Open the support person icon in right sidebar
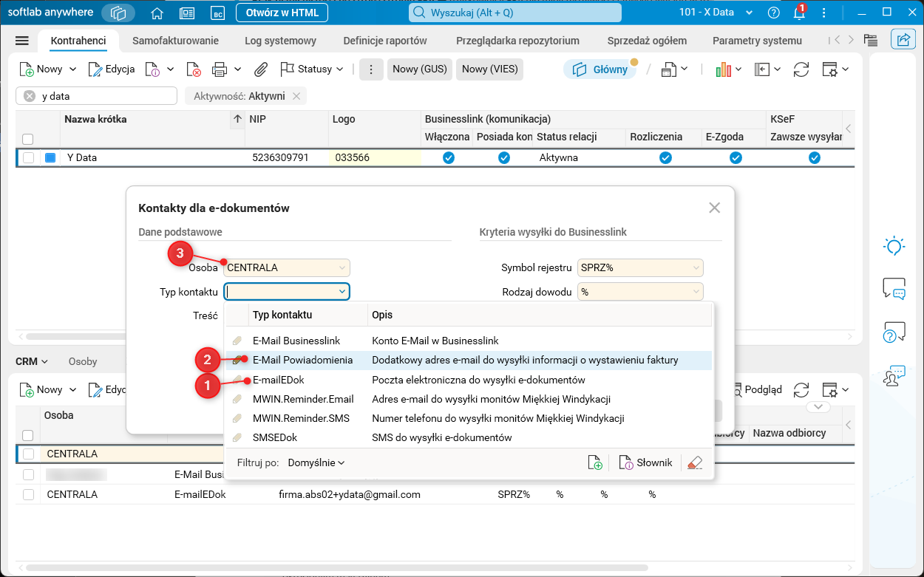This screenshot has height=577, width=924. coord(894,375)
